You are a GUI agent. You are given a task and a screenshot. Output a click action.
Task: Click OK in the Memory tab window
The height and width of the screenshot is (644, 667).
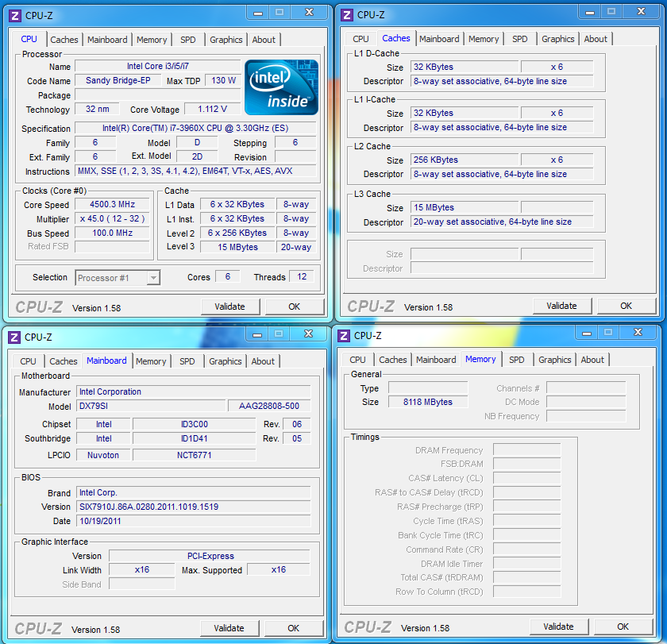coord(623,627)
